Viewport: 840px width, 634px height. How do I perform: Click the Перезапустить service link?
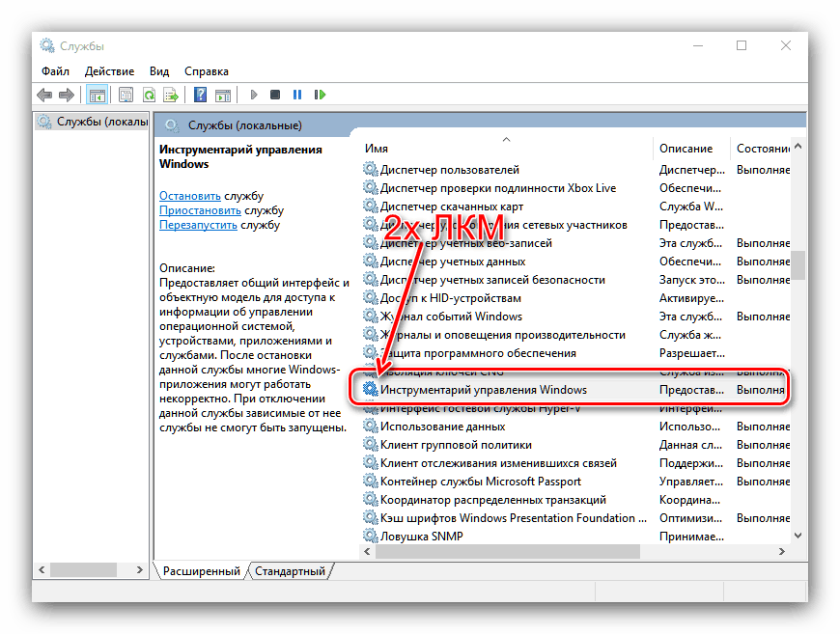coord(198,225)
